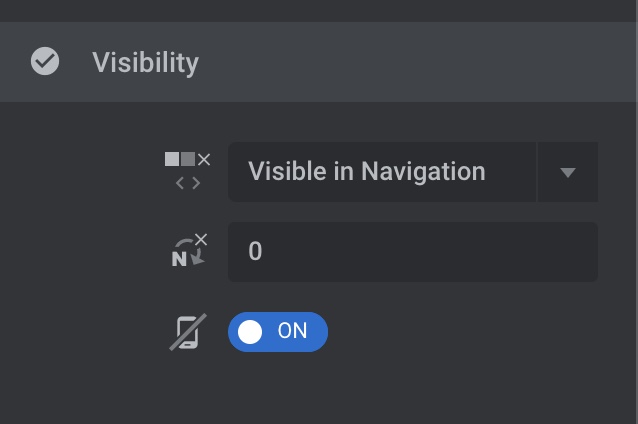Viewport: 638px width, 424px height.
Task: Click the crossed-out mobile phone icon
Action: coord(187,332)
